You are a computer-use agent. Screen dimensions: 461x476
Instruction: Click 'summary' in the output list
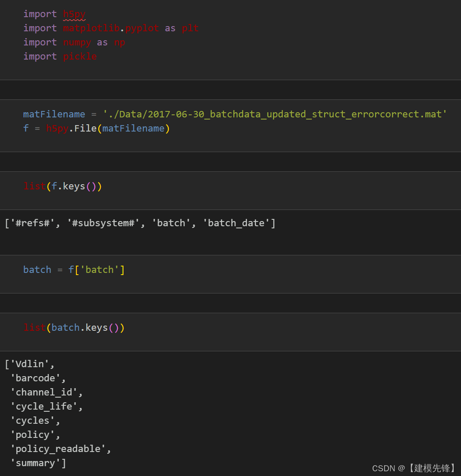(35, 463)
